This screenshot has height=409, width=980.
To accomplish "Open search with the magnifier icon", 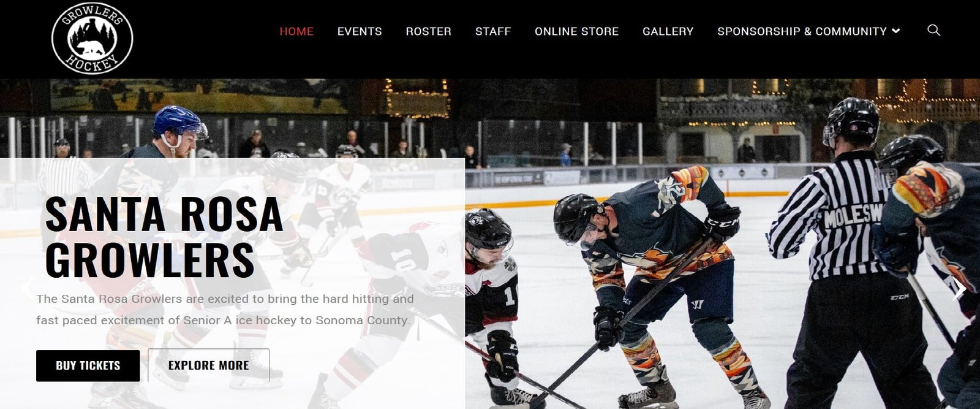I will point(933,31).
